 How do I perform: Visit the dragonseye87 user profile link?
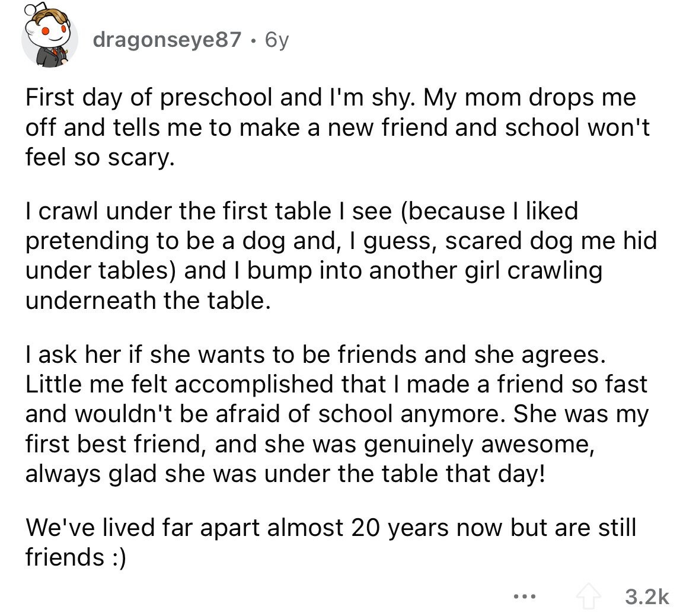click(167, 40)
